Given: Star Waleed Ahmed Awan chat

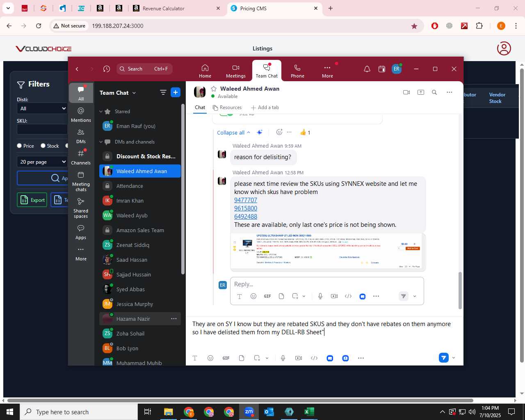Looking at the screenshot, I should point(214,89).
